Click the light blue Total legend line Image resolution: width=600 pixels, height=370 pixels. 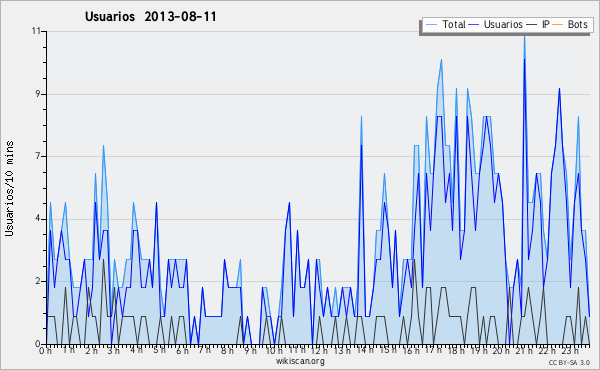[x=431, y=25]
